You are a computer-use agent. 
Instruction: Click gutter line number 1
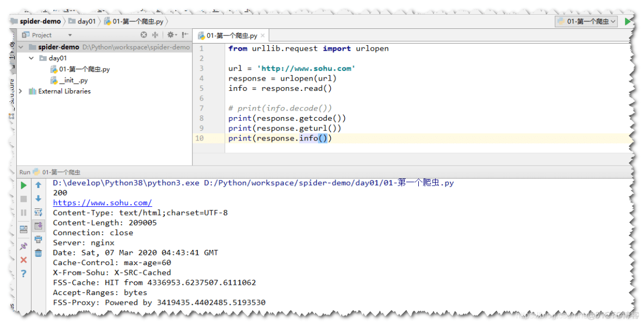[201, 48]
